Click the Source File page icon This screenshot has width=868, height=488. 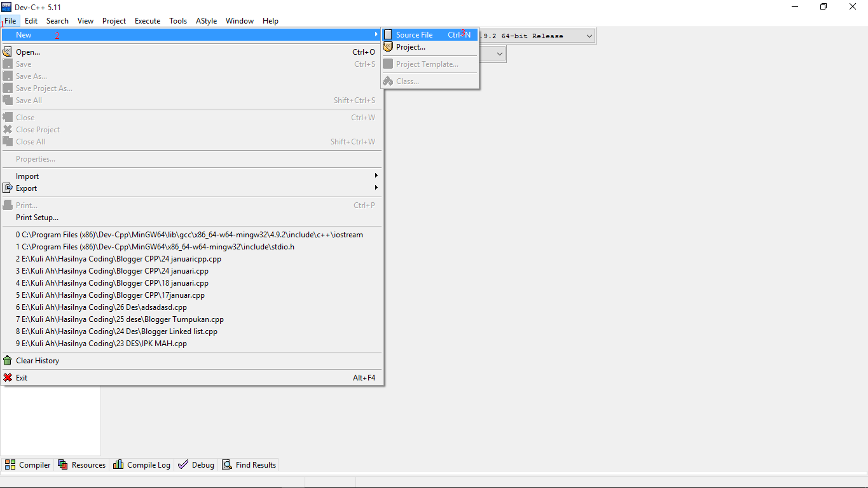pos(388,35)
